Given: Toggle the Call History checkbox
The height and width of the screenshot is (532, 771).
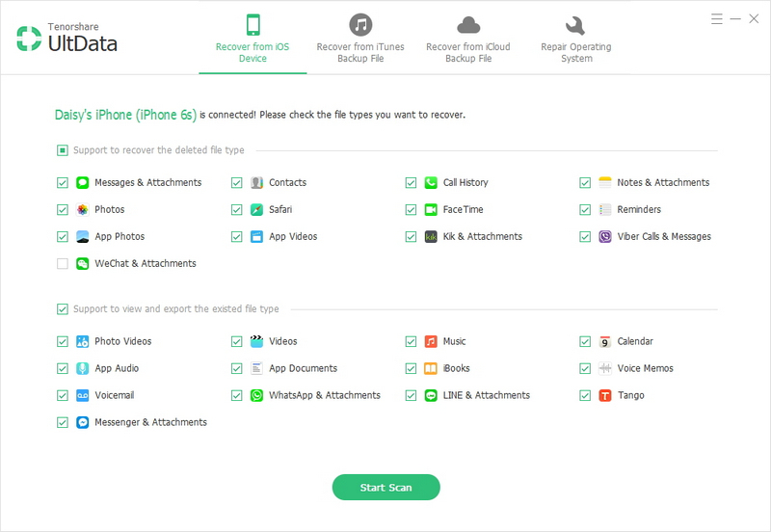Looking at the screenshot, I should pyautogui.click(x=411, y=183).
